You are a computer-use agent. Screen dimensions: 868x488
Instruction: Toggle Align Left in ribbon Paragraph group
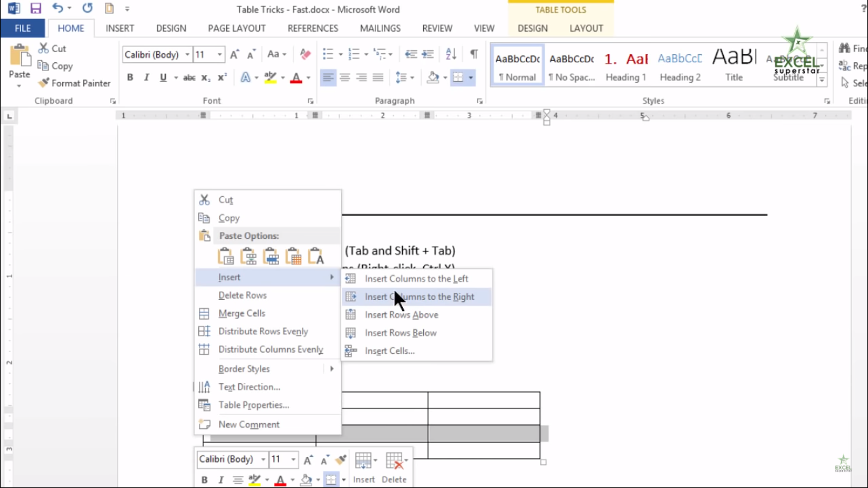(x=328, y=78)
